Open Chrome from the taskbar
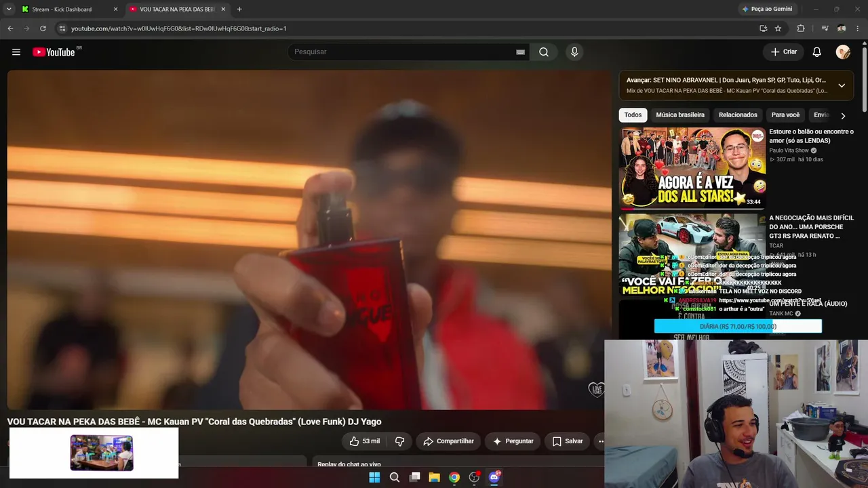Image resolution: width=868 pixels, height=488 pixels. [x=454, y=477]
